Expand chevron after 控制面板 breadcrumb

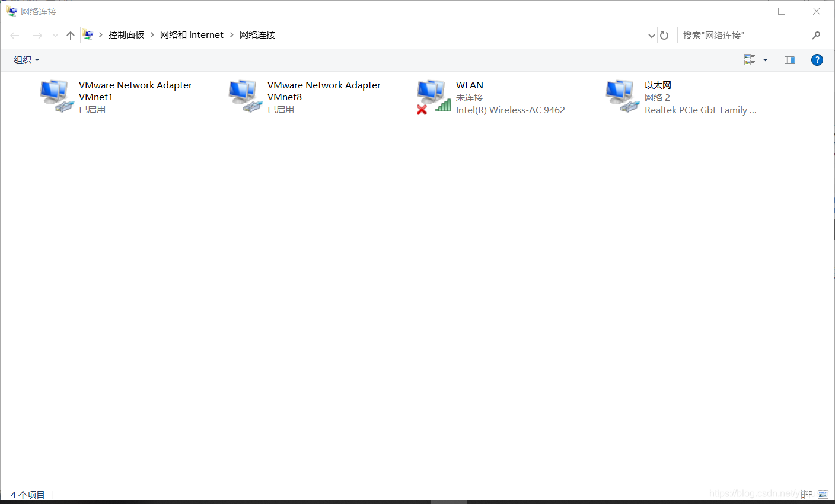point(152,35)
